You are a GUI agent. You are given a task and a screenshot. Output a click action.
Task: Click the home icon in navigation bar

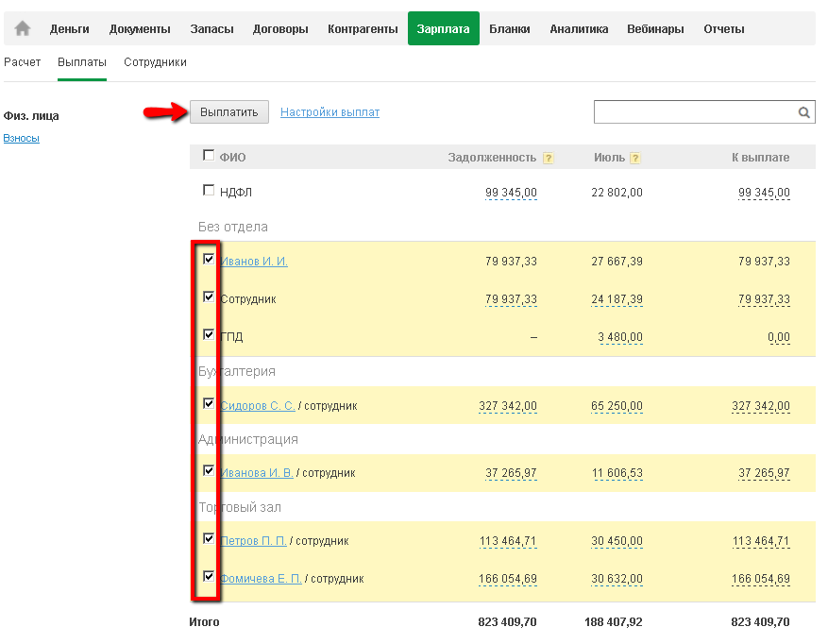(x=23, y=29)
